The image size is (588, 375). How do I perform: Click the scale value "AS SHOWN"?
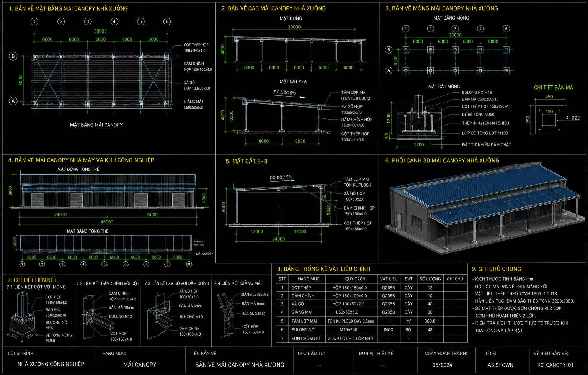click(x=500, y=365)
